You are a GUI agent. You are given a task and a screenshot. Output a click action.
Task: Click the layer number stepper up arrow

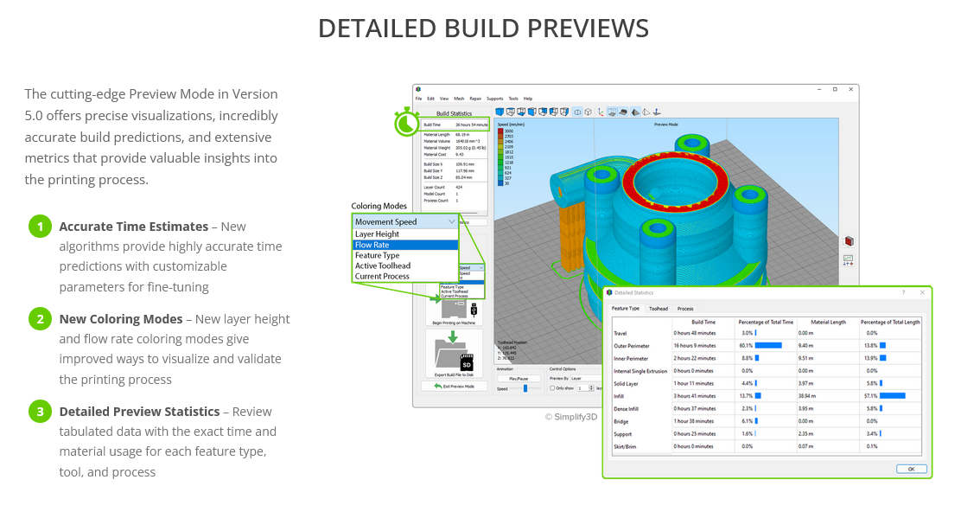point(591,386)
